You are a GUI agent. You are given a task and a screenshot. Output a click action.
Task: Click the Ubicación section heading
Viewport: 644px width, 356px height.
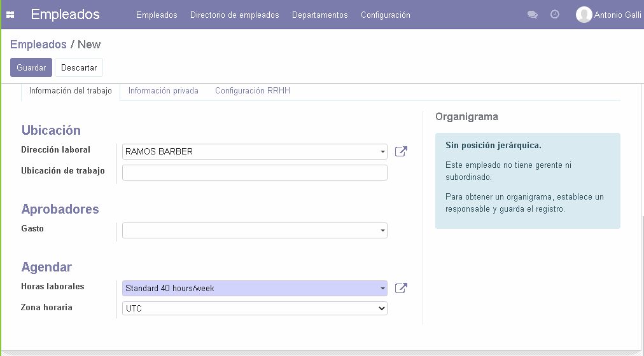point(51,130)
